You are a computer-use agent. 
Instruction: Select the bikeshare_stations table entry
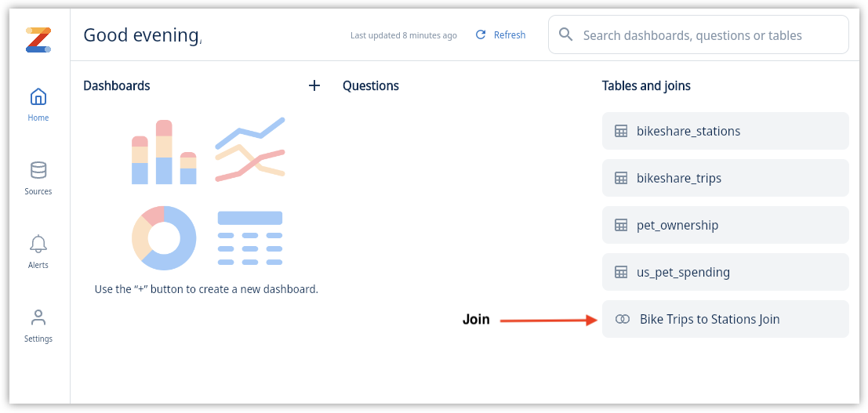pyautogui.click(x=725, y=131)
